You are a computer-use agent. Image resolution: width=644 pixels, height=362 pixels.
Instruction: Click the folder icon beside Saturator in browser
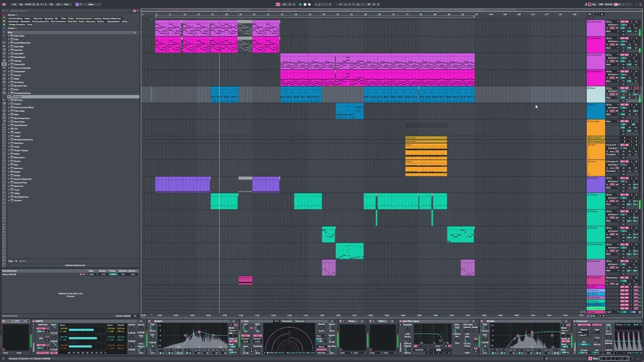click(12, 168)
